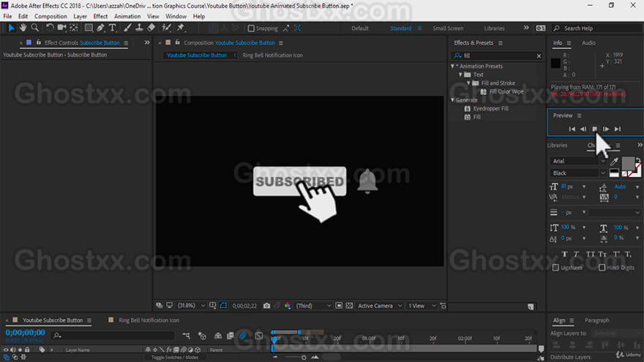Click the Faux Bold T button
This screenshot has height=362, width=644.
coord(565,254)
